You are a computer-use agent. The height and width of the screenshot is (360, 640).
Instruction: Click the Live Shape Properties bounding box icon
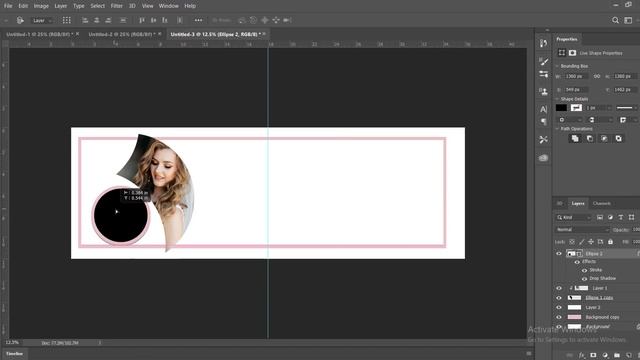[562, 53]
